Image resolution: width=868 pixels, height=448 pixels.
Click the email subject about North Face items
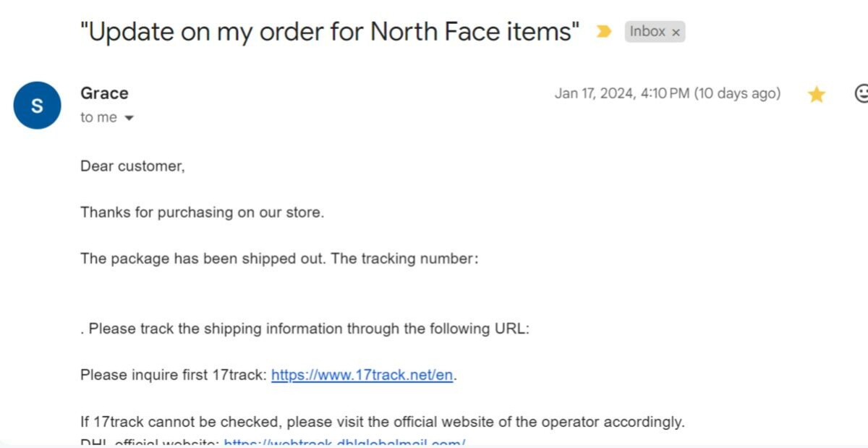330,32
